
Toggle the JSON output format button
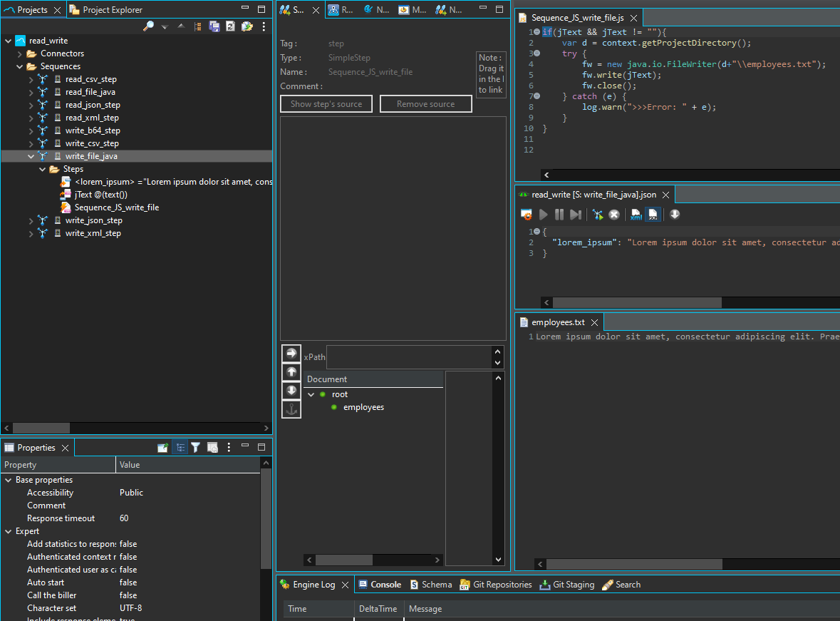(x=653, y=215)
